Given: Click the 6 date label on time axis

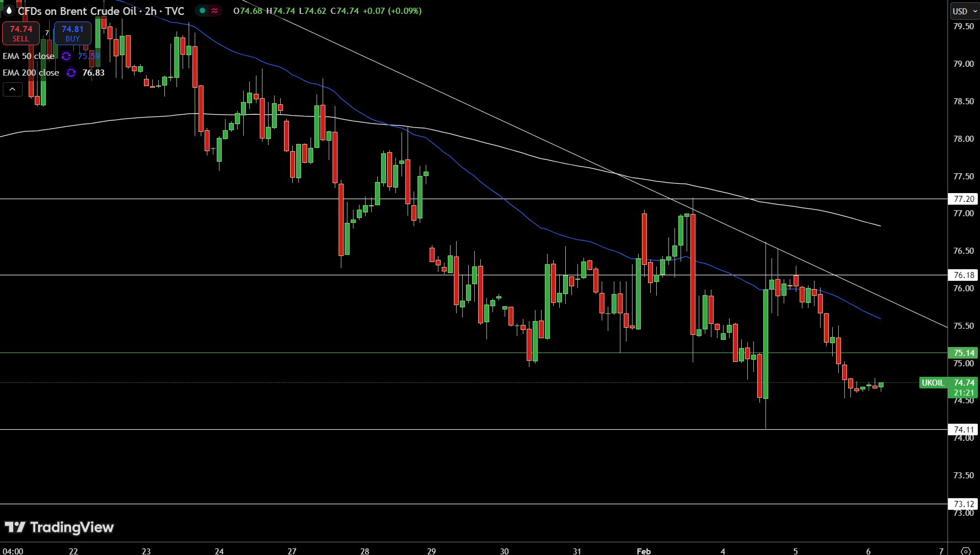Looking at the screenshot, I should pyautogui.click(x=869, y=551).
